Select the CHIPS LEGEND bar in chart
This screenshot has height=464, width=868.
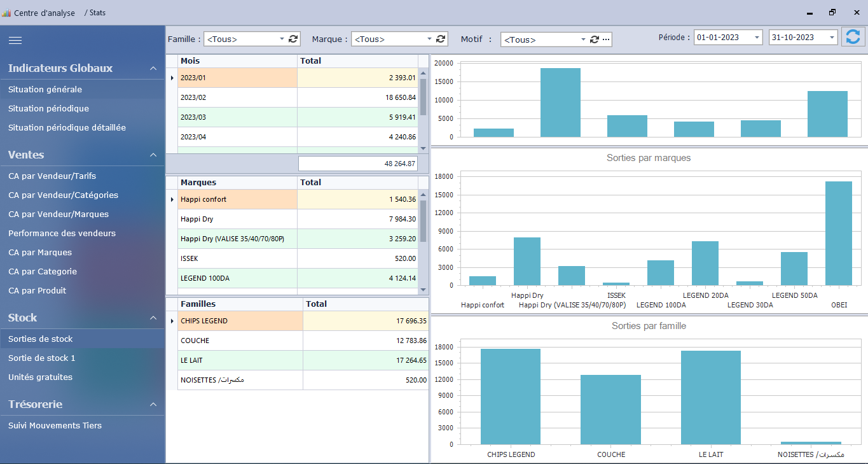(511, 396)
